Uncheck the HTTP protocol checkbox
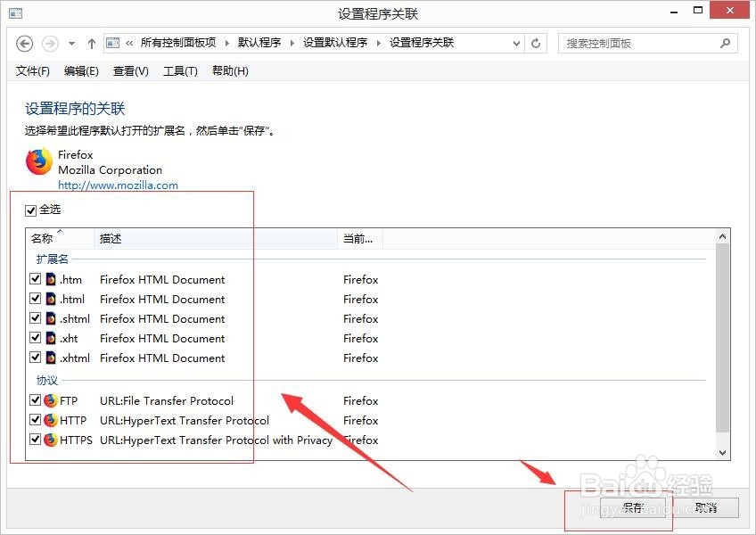Screen dimensions: 756x535 point(35,420)
